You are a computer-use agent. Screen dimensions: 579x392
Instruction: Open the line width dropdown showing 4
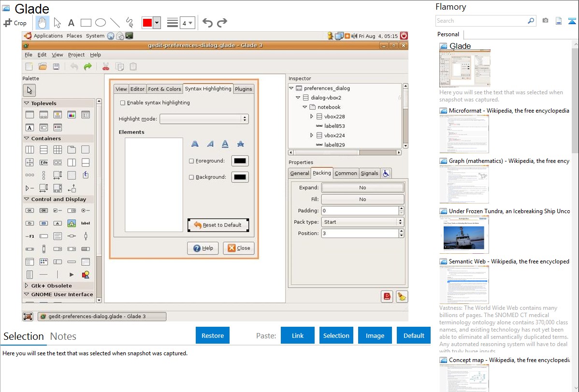(x=187, y=23)
